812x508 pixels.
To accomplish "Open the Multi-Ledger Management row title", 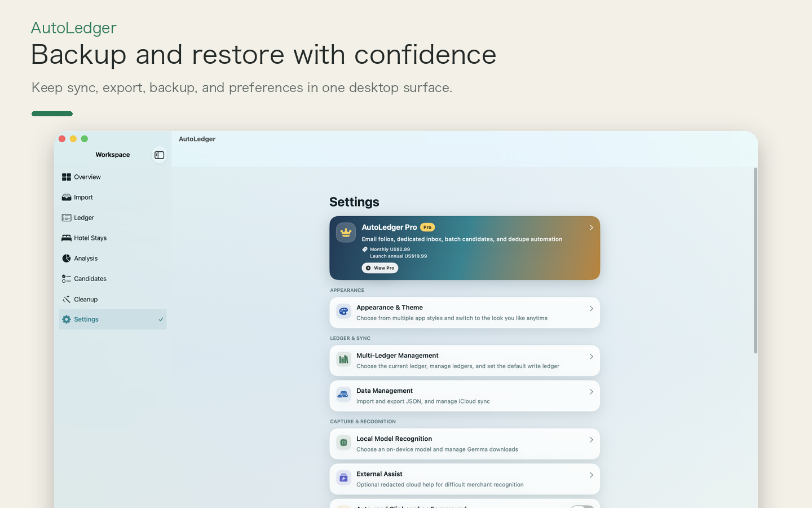I will [x=398, y=356].
